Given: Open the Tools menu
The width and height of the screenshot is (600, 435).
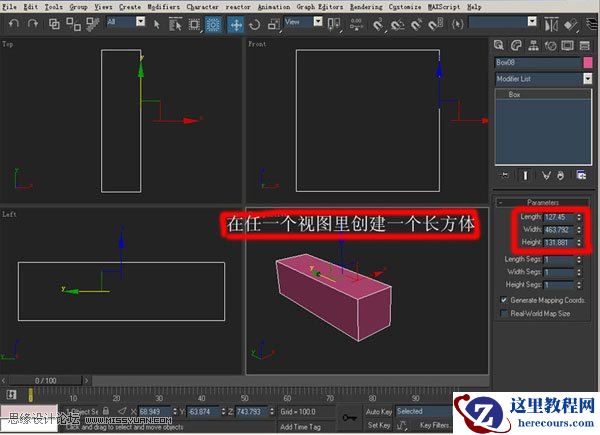Looking at the screenshot, I should (54, 7).
